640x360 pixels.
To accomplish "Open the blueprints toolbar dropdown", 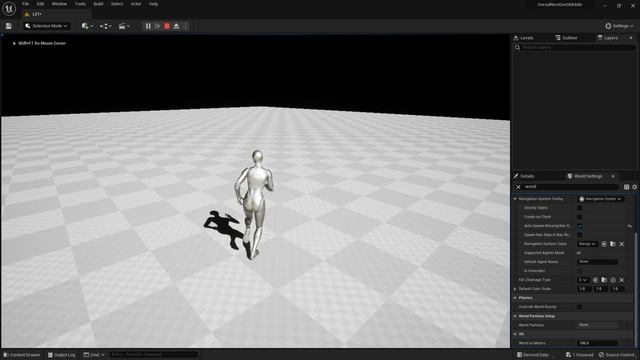I will (x=105, y=26).
